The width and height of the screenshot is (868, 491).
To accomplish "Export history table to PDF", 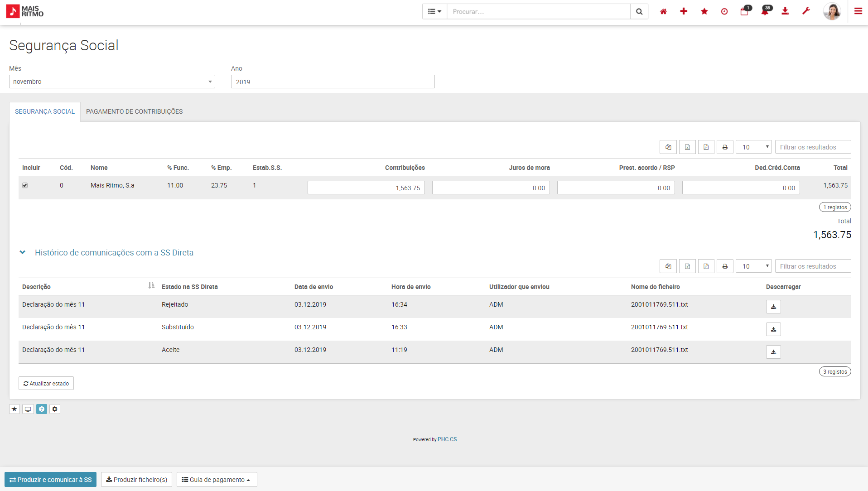I will [706, 266].
